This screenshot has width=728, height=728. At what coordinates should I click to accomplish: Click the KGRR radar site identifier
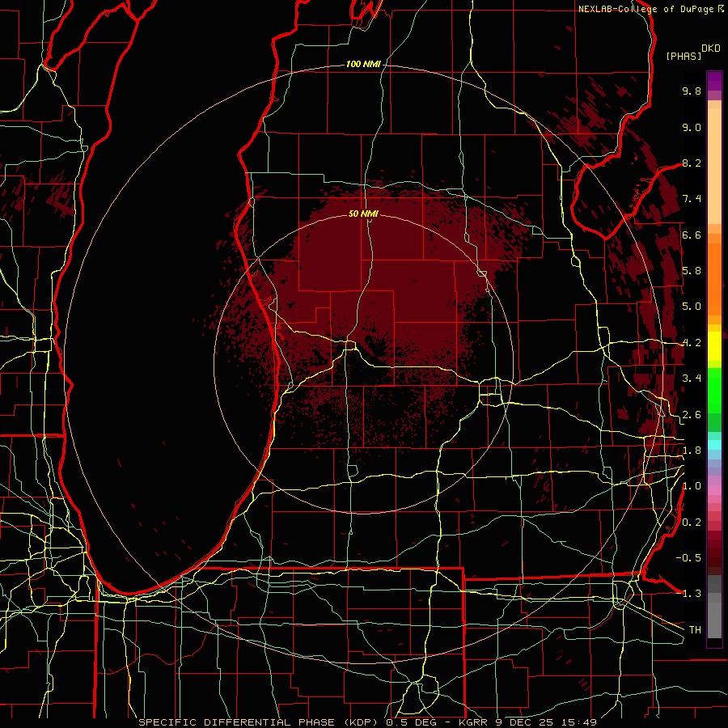473,722
